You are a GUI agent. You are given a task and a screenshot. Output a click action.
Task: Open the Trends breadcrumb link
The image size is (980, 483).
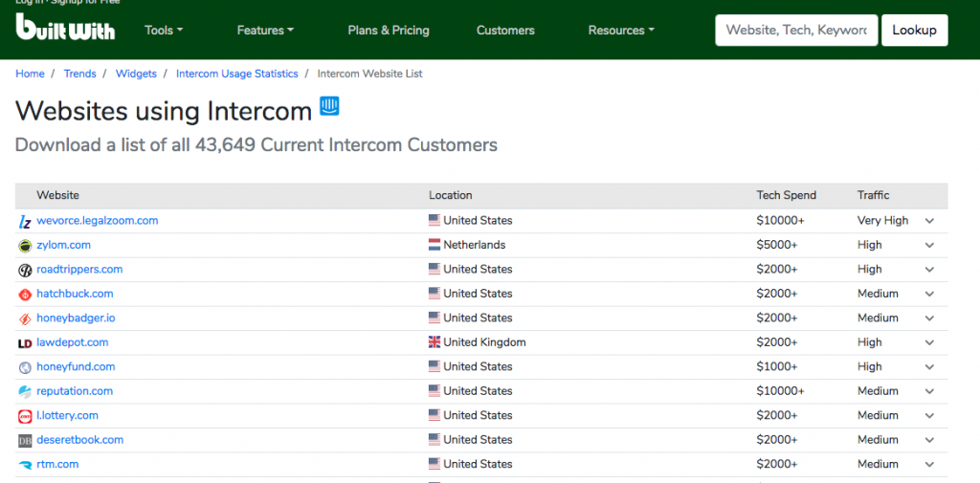click(80, 74)
